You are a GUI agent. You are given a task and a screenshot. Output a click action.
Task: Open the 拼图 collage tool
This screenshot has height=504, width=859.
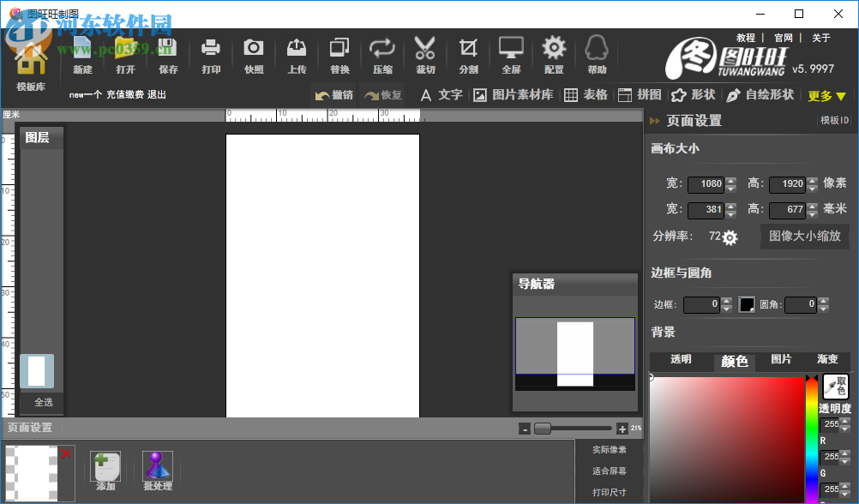pyautogui.click(x=640, y=95)
